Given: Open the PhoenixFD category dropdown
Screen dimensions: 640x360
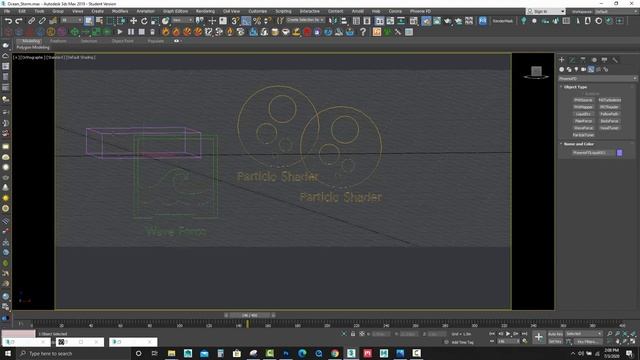Looking at the screenshot, I should pyautogui.click(x=597, y=78).
